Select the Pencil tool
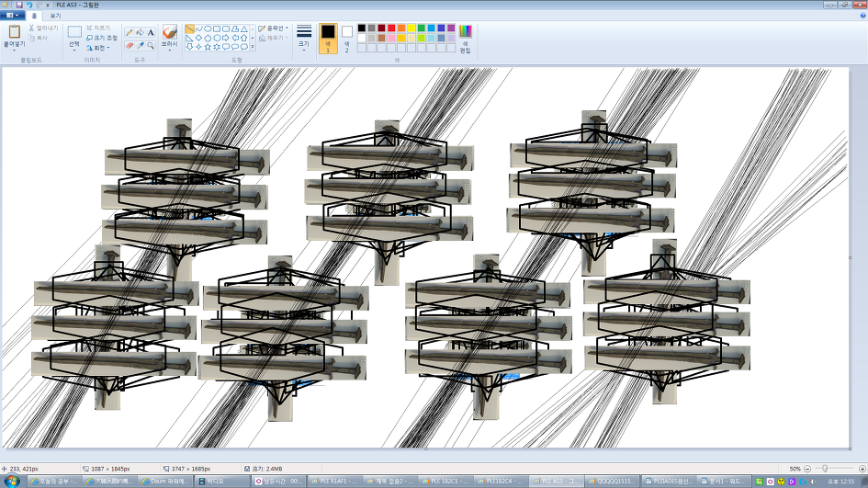The height and width of the screenshot is (488, 868). pyautogui.click(x=130, y=32)
